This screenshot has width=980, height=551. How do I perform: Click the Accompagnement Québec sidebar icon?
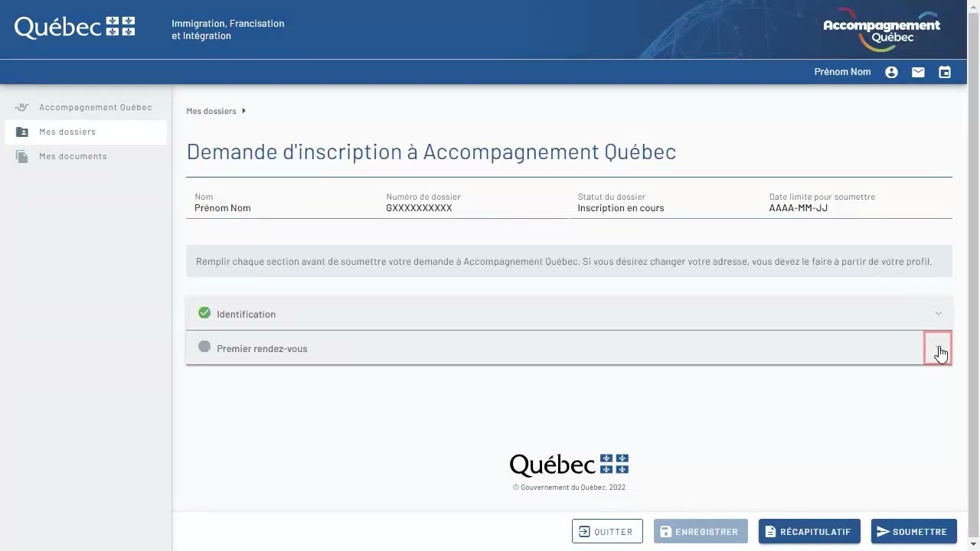(21, 107)
